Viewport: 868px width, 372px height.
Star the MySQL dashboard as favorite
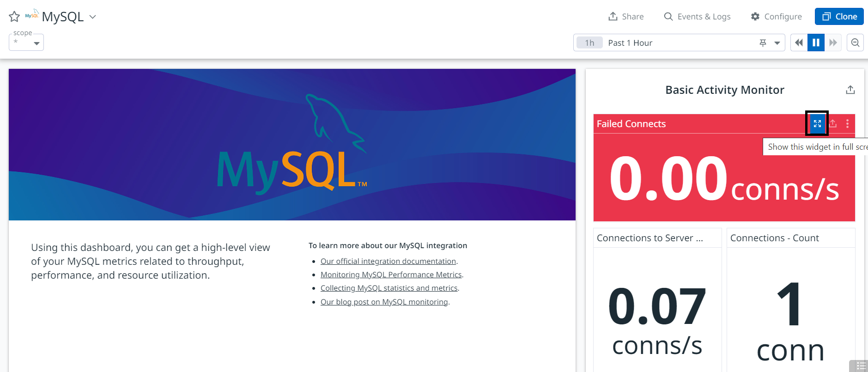[x=14, y=17]
